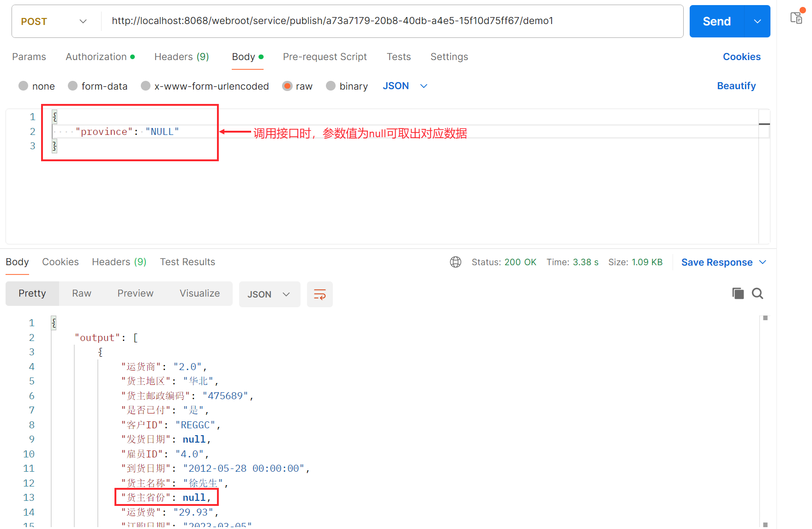Select the Pretty response view
812x529 pixels.
(x=32, y=293)
